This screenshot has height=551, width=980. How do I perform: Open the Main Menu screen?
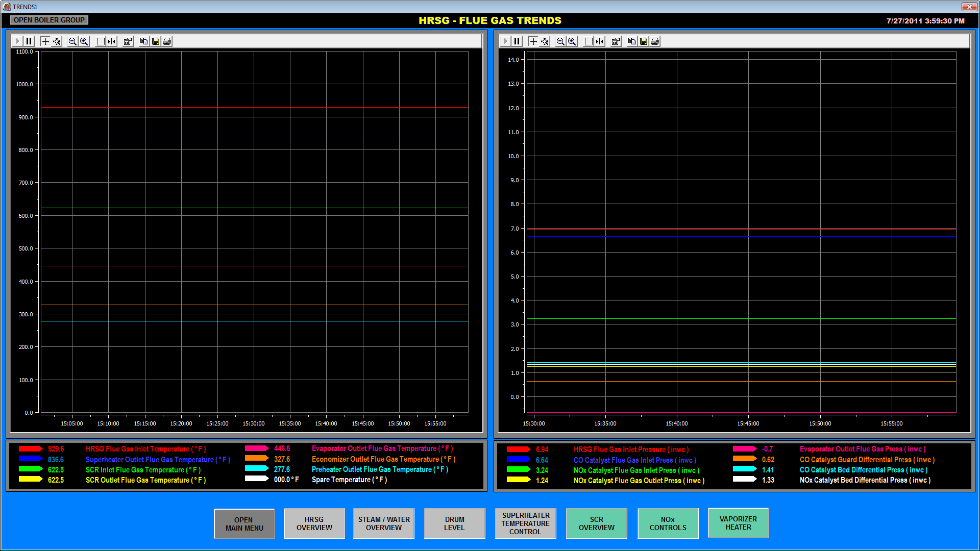click(244, 524)
